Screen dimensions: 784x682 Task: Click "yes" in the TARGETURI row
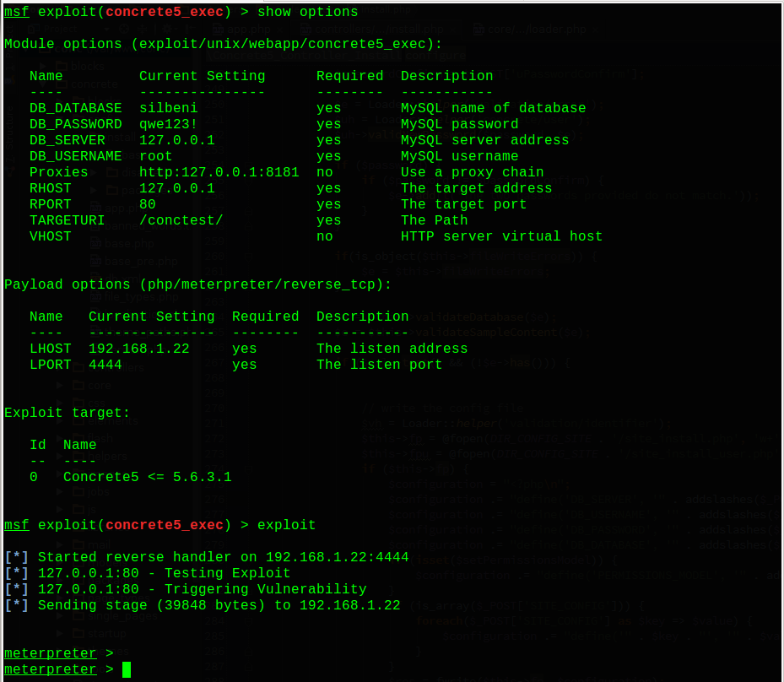[x=328, y=220]
